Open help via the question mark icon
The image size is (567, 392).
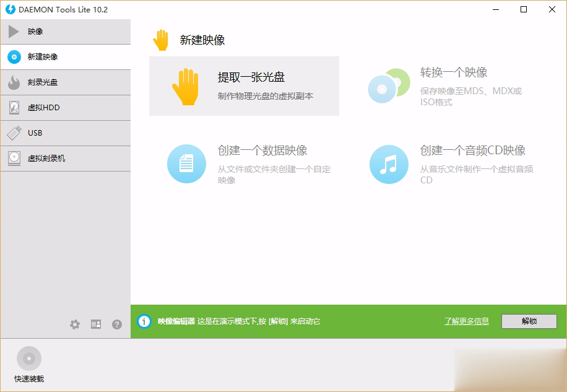(117, 324)
